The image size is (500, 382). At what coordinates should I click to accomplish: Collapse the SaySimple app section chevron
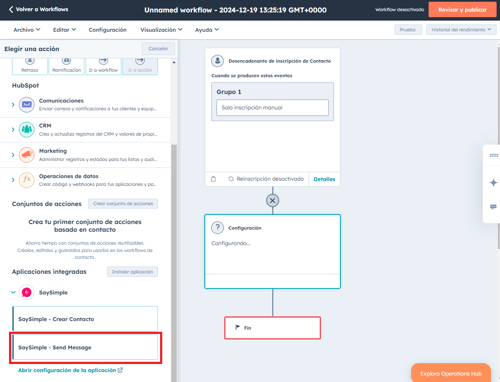click(x=13, y=292)
